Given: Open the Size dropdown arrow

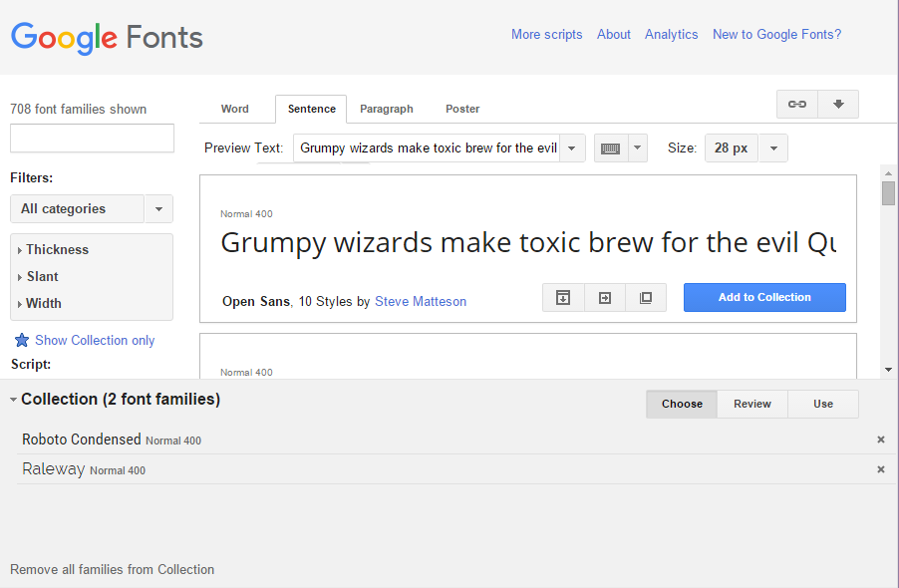Looking at the screenshot, I should (773, 148).
